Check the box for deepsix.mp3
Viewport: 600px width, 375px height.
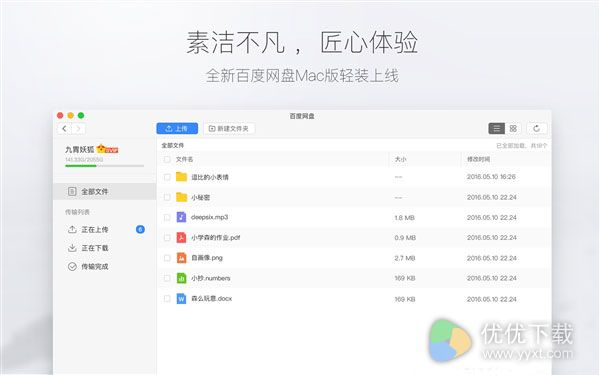coord(167,217)
